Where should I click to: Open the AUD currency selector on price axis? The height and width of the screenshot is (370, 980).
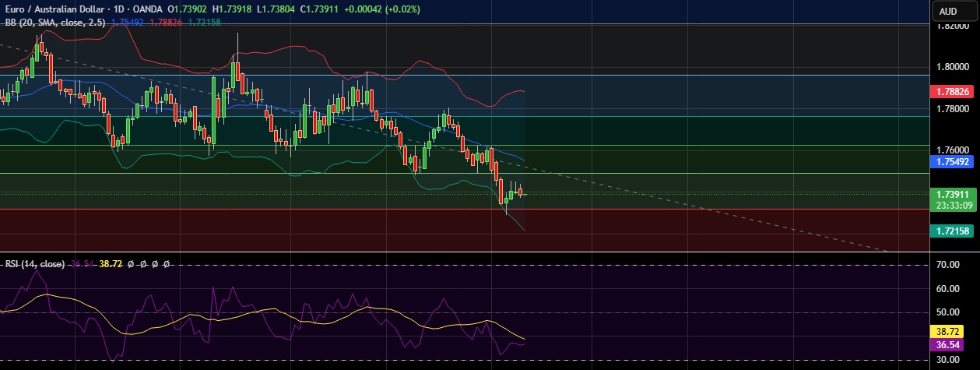coord(947,11)
